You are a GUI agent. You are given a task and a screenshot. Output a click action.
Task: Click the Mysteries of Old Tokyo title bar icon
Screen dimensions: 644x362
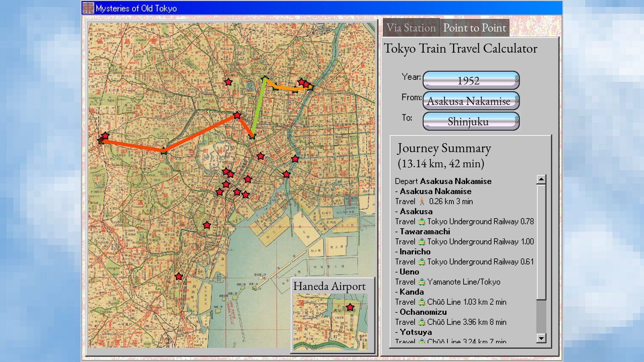click(88, 8)
